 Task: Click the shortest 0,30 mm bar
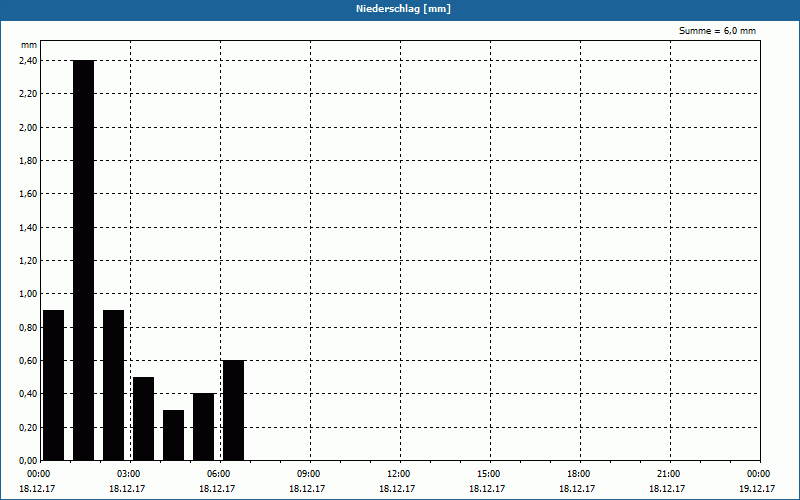click(x=173, y=435)
